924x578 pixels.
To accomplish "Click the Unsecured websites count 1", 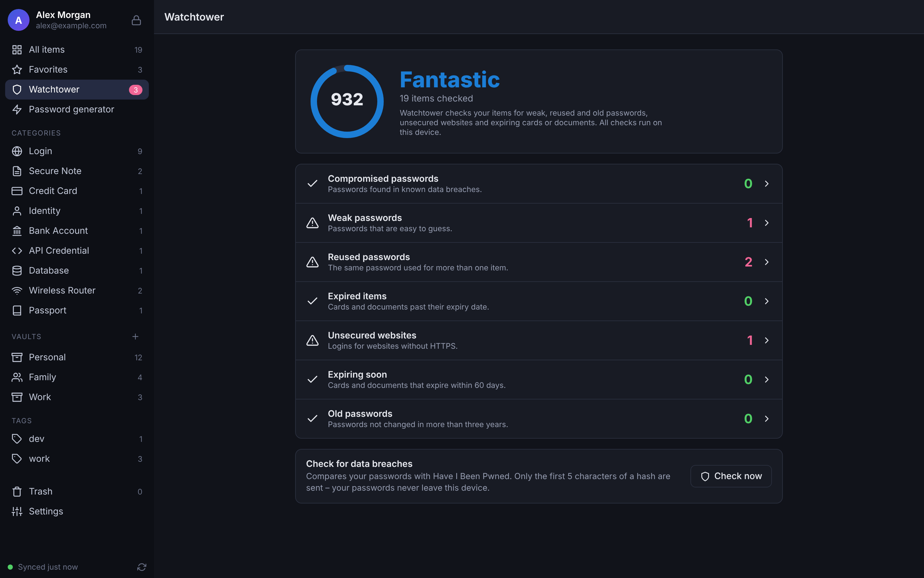I will 749,340.
